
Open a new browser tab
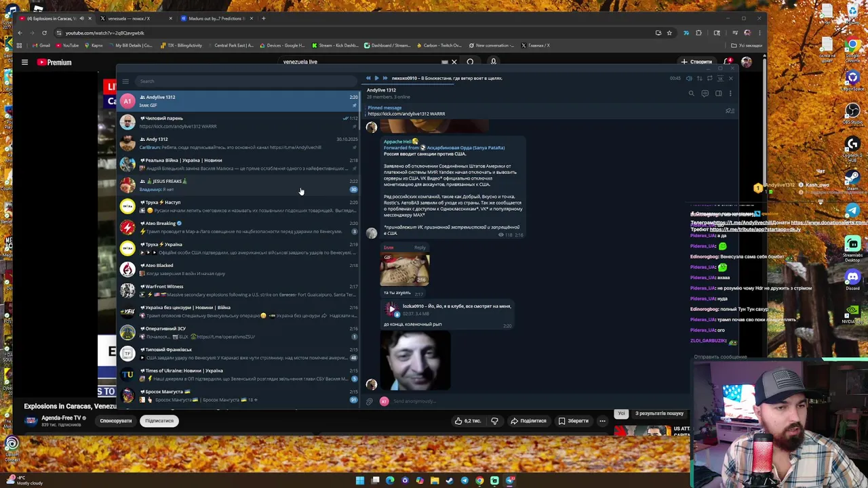(264, 18)
